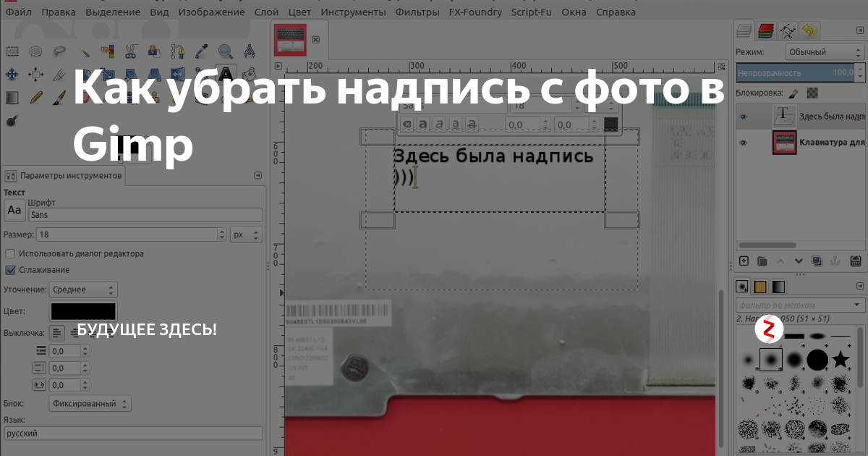The image size is (868, 456).
Task: Click the black text color swatch
Action: coord(82,311)
